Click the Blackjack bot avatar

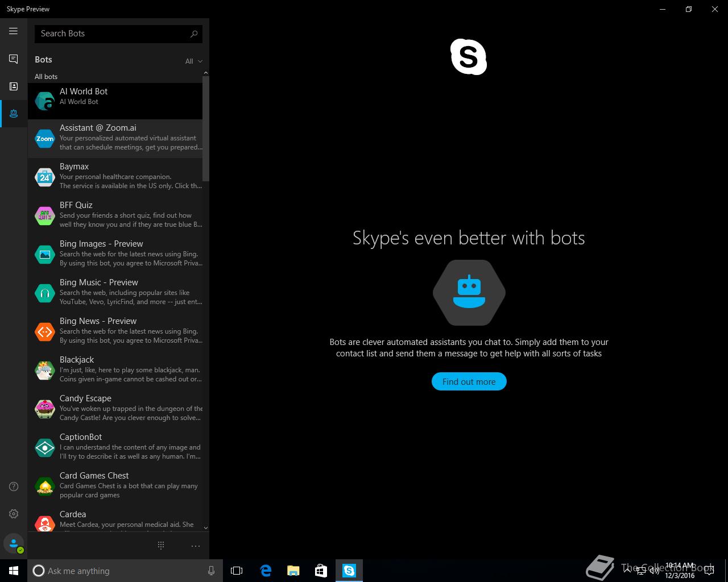45,371
